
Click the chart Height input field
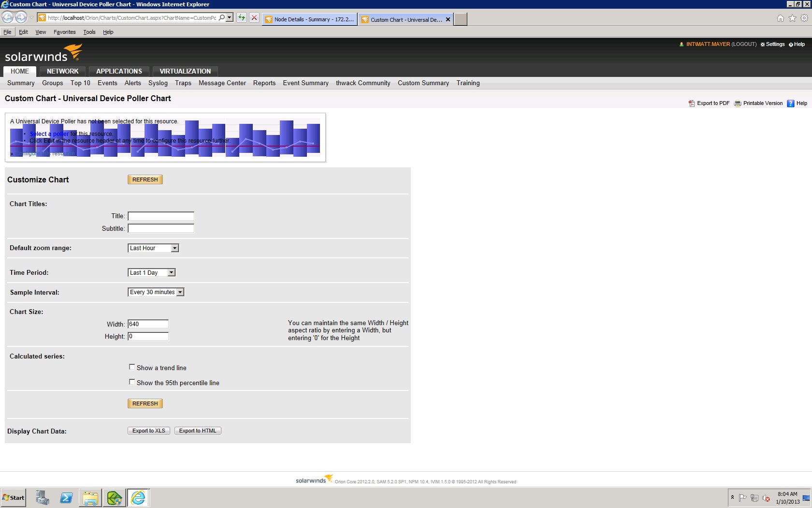tap(148, 336)
